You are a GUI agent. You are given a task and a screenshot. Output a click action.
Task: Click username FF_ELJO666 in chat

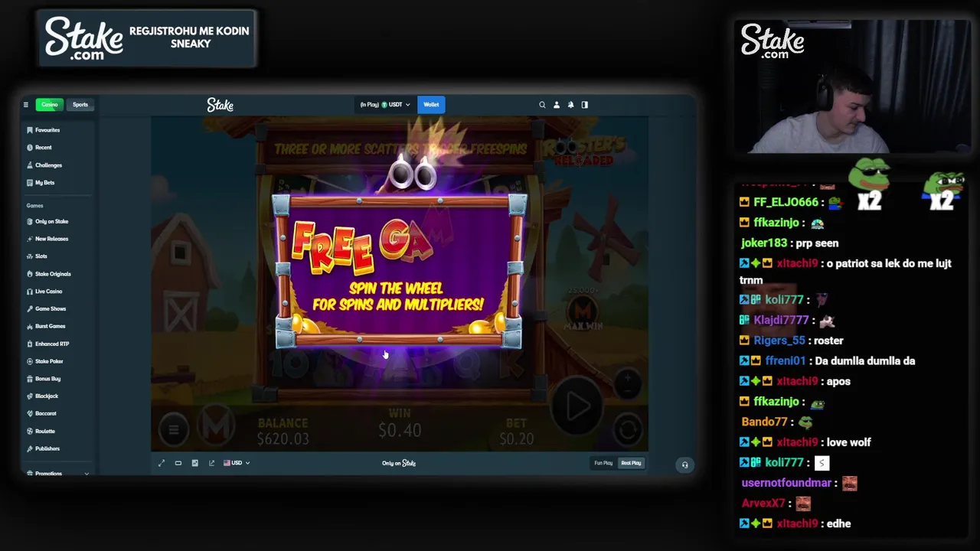click(786, 202)
